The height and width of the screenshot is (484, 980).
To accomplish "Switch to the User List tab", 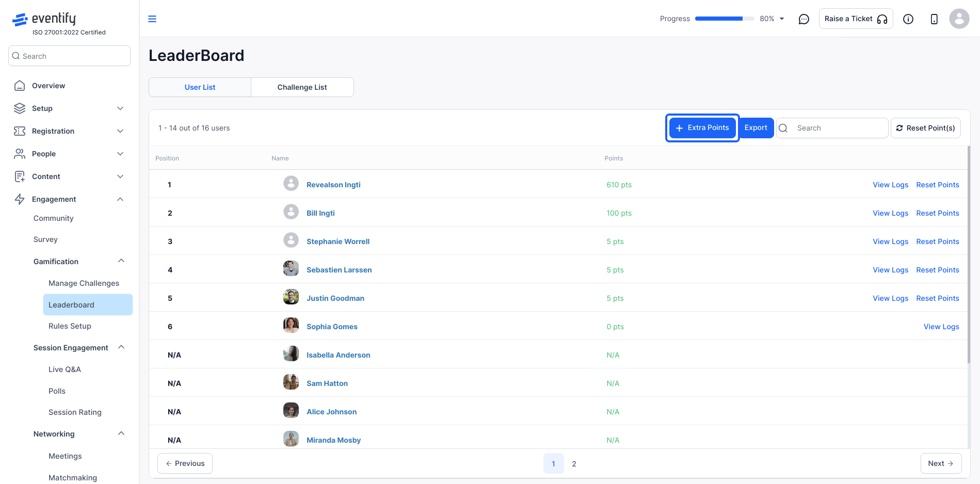I will (200, 87).
